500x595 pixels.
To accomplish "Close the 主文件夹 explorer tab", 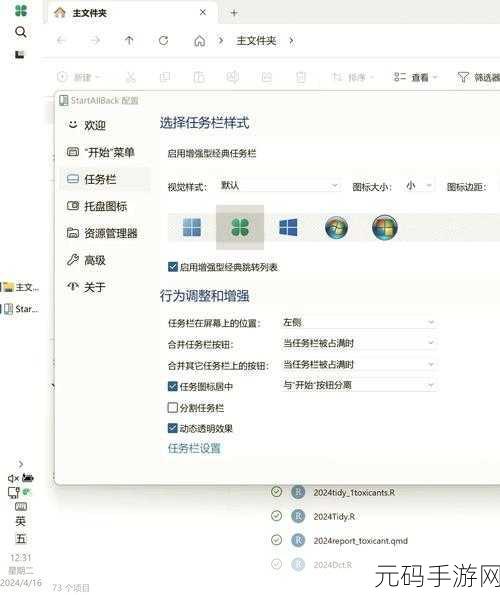I will pos(203,13).
